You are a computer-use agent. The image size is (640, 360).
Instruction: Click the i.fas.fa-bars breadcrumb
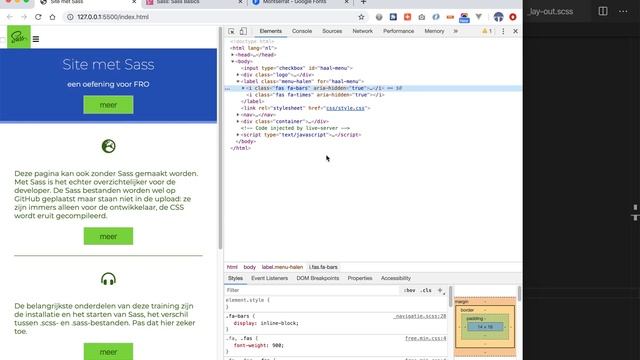[x=323, y=267]
